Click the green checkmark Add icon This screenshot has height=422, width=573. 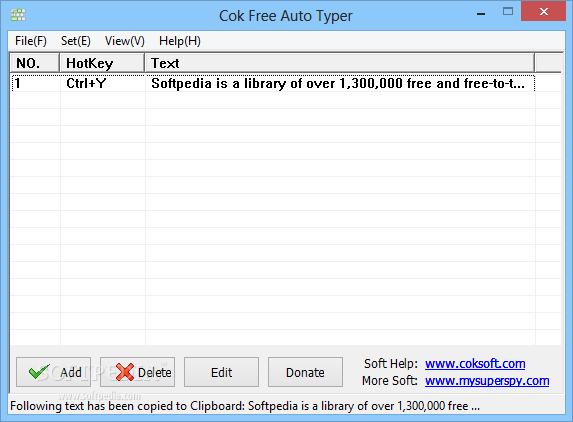(39, 372)
